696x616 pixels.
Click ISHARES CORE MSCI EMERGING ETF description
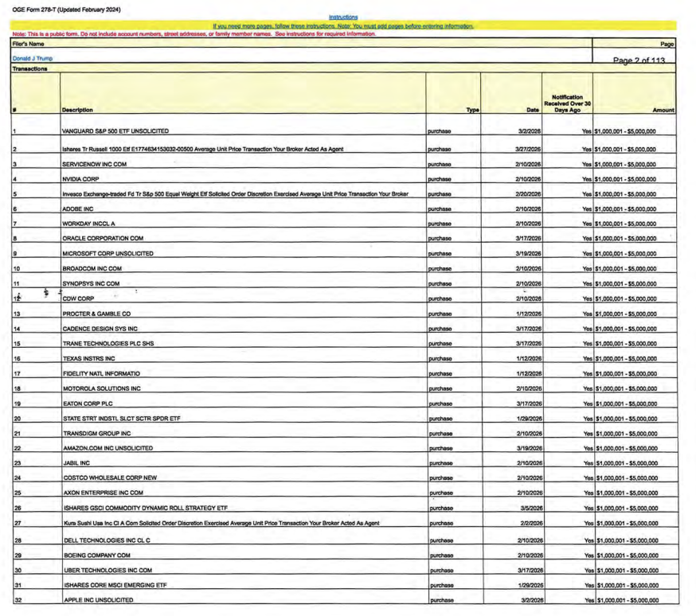pos(115,586)
